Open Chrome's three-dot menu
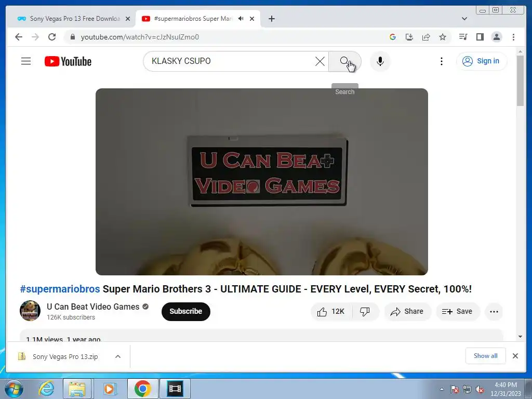The width and height of the screenshot is (532, 399). click(513, 37)
